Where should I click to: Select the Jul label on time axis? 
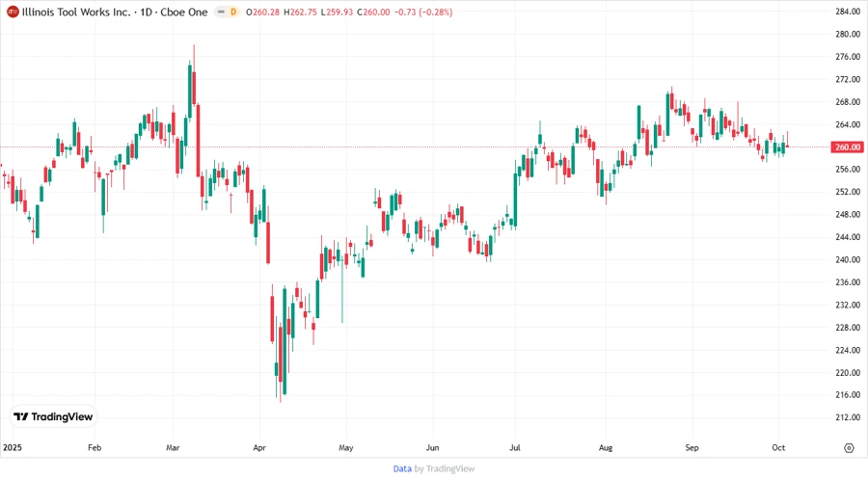(x=514, y=448)
